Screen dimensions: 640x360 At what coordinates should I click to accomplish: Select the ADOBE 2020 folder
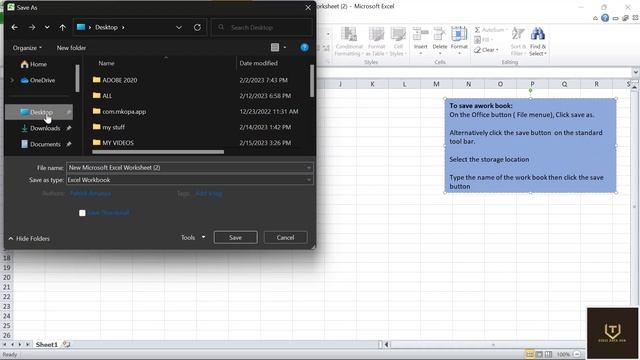115,80
